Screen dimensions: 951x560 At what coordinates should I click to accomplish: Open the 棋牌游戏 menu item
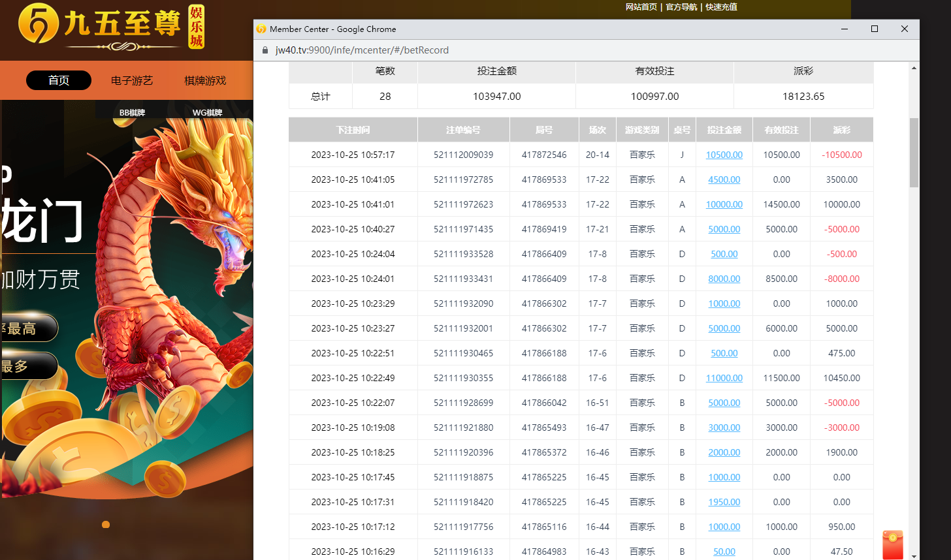tap(205, 80)
